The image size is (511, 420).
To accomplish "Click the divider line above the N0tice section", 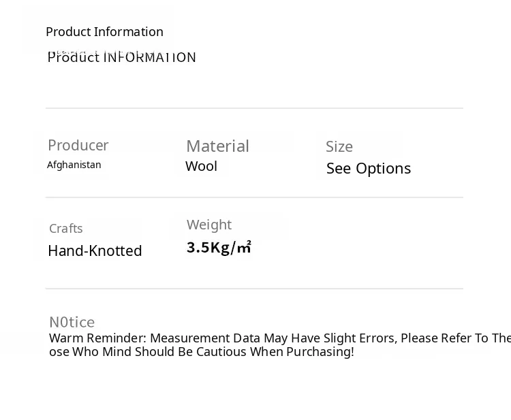I will click(254, 289).
